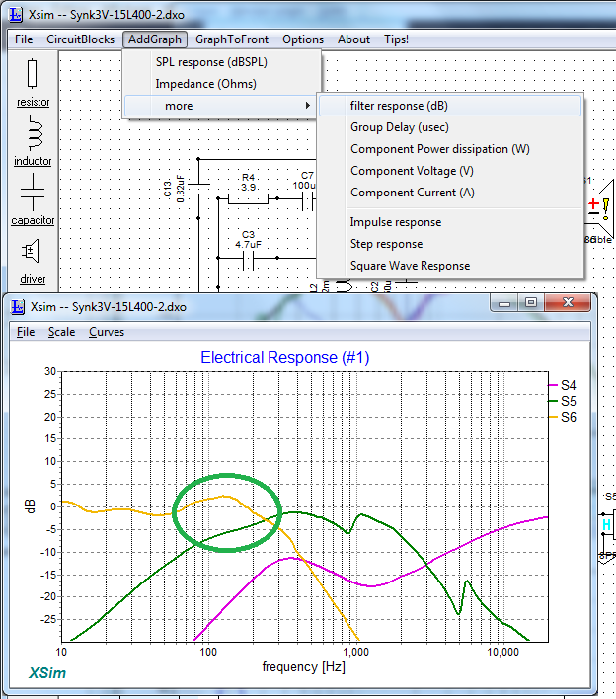This screenshot has height=699, width=616.
Task: Expand the 'more' submenu entry
Action: 221,106
